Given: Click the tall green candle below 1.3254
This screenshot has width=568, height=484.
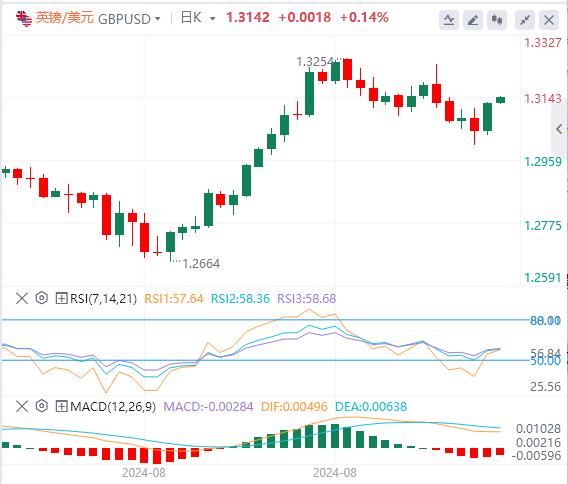Looking at the screenshot, I should 309,93.
